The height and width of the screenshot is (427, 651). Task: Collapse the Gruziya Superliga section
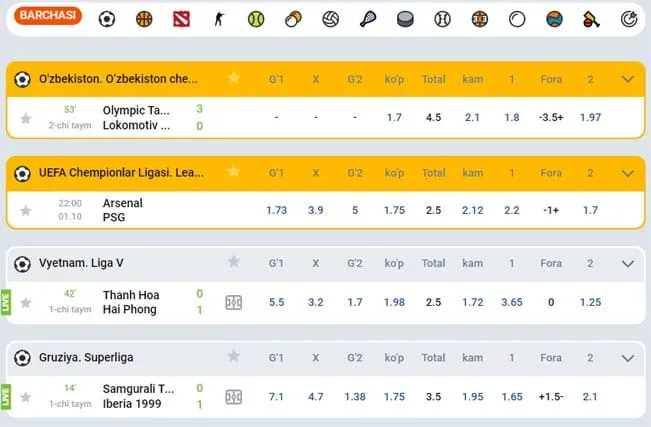coord(628,357)
